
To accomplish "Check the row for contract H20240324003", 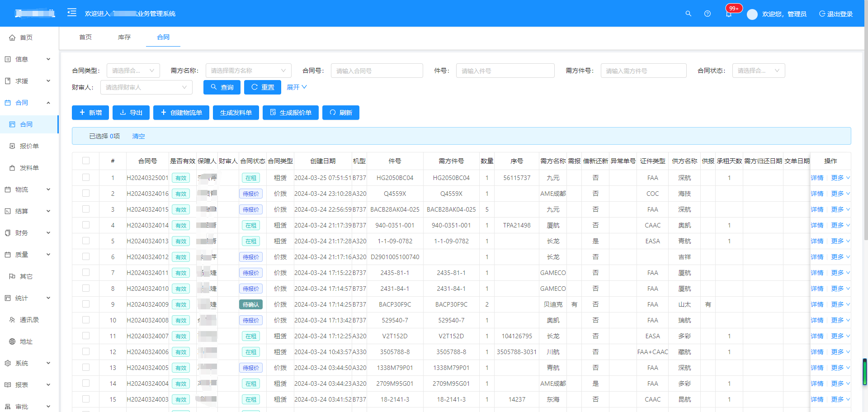I will pyautogui.click(x=86, y=399).
